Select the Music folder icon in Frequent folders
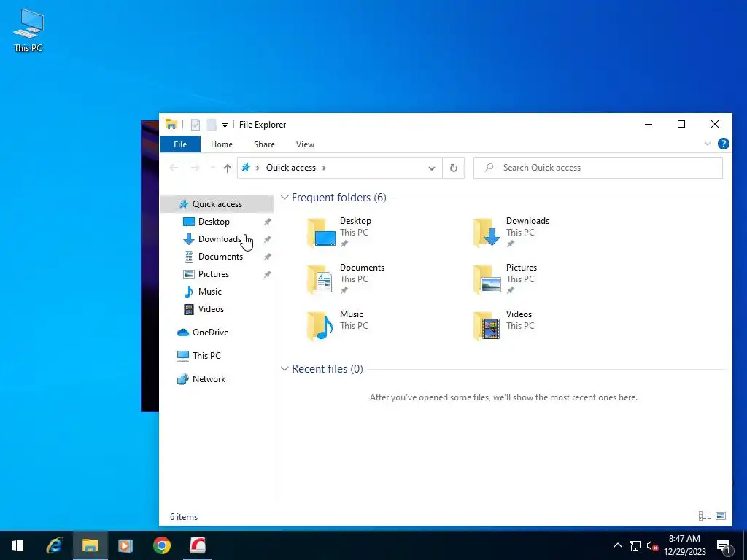 tap(321, 326)
